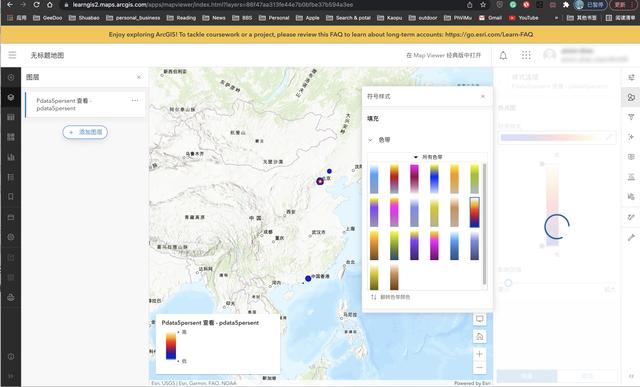Select the Layers icon in dark sidebar

click(11, 97)
